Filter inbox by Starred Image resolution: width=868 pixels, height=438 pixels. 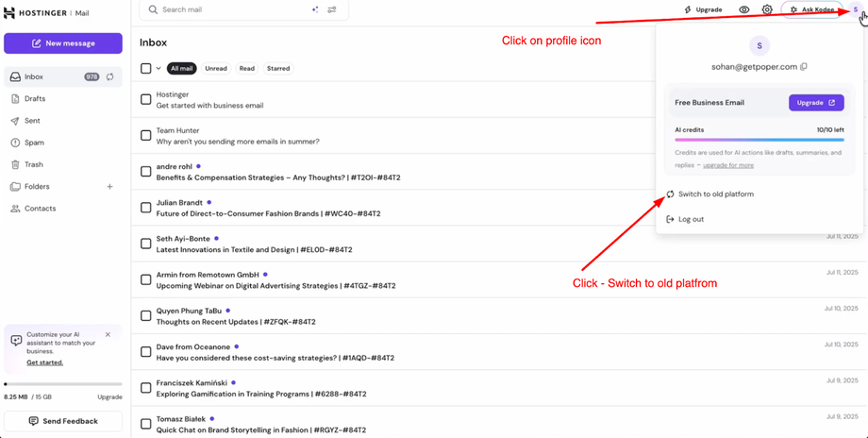pos(278,69)
